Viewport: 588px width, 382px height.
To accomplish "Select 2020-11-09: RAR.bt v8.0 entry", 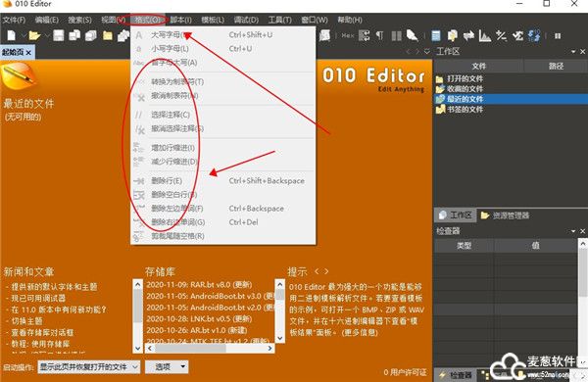I will 199,285.
